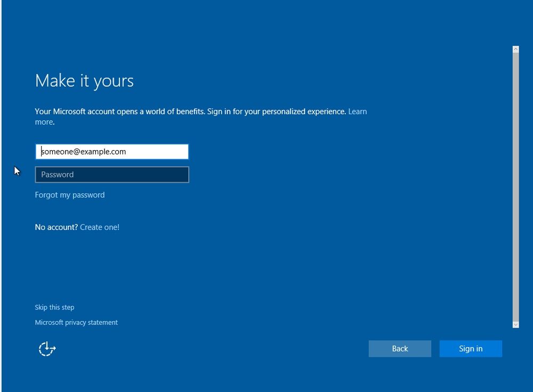Viewport: 533px width, 392px height.
Task: Click the vertical scrollbar track
Action: [515, 187]
